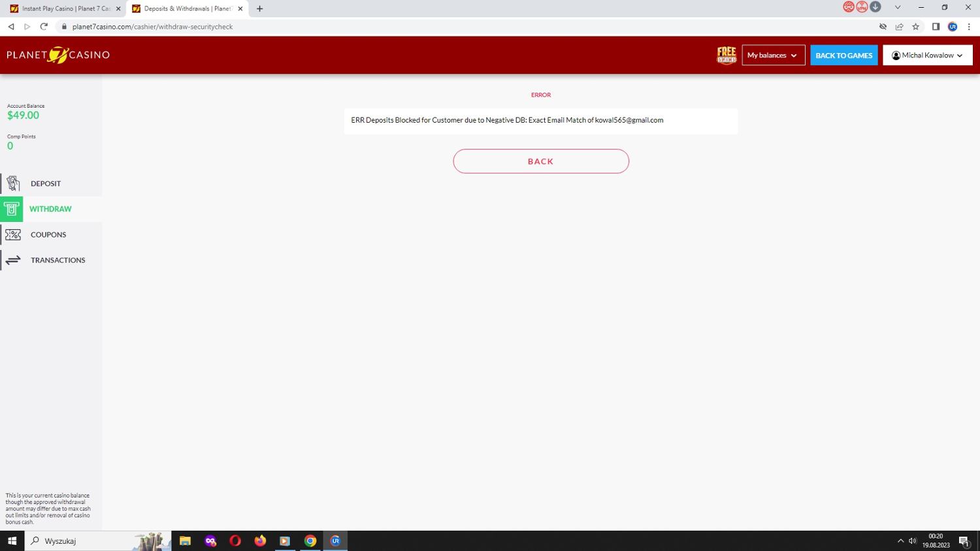Share this page via the share icon
Screen dimensions: 980x551
(x=899, y=27)
